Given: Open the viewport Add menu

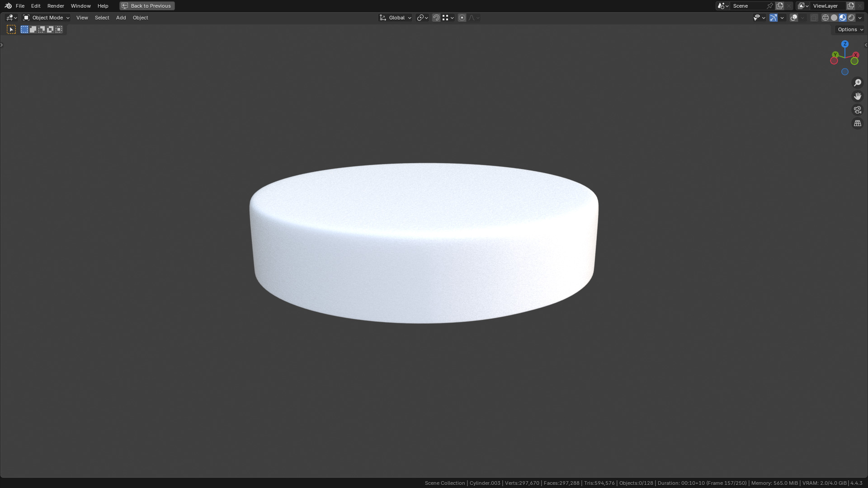Looking at the screenshot, I should pos(121,18).
